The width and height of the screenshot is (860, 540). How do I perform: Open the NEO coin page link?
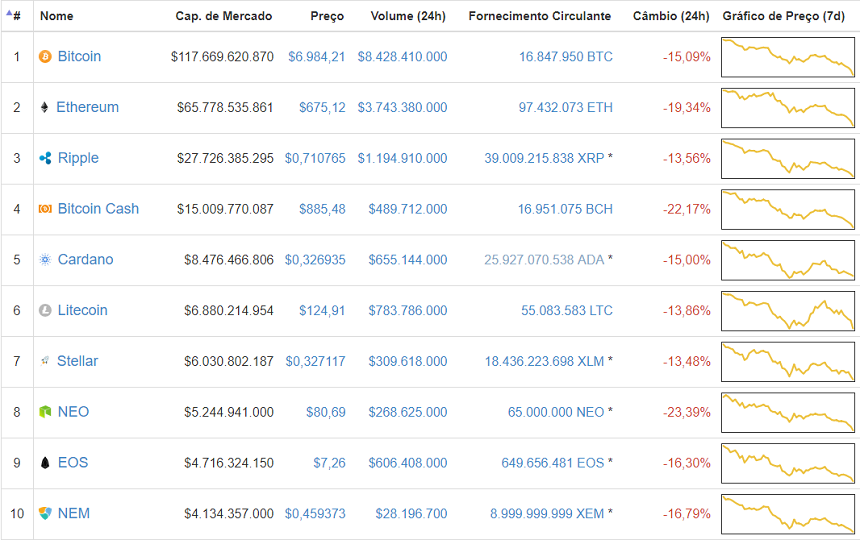click(x=73, y=412)
